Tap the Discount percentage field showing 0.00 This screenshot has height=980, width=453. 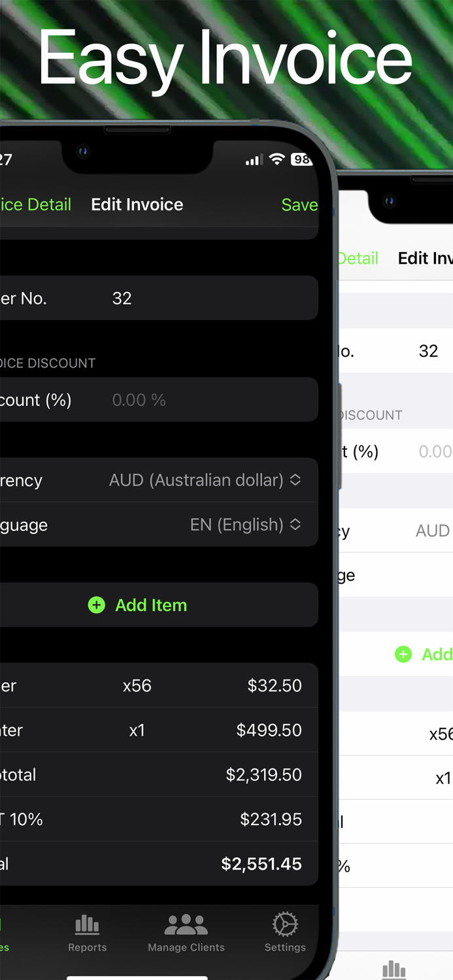(139, 399)
